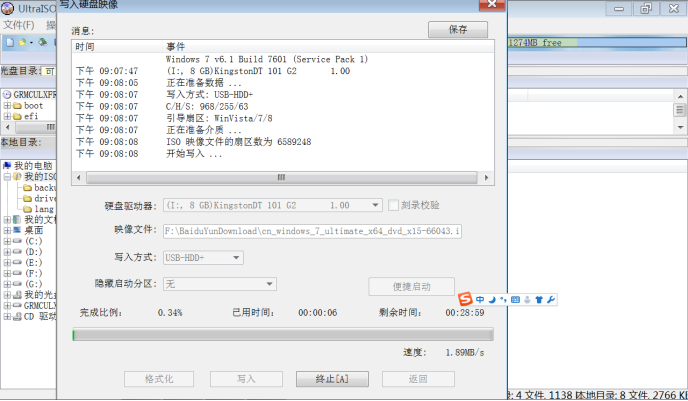Switch Sogou input language via 中 icon
This screenshot has width=688, height=401.
[480, 300]
